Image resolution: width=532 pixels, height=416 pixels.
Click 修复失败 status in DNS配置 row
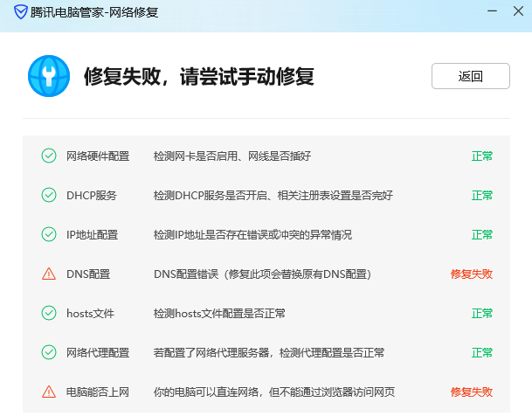point(472,274)
